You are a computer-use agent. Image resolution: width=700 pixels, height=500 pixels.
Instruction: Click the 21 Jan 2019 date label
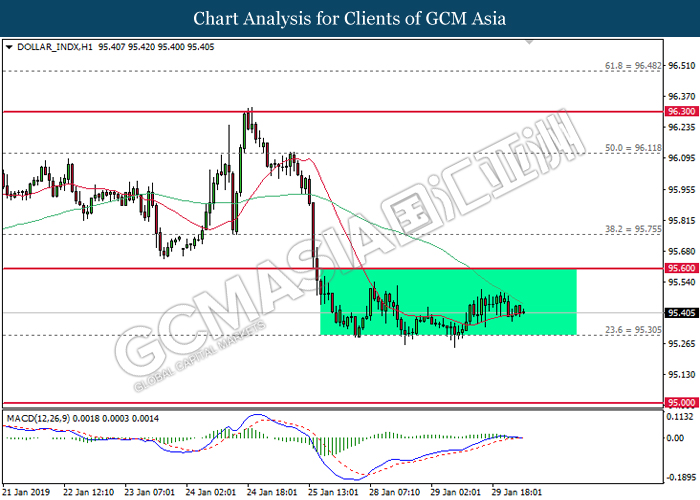coord(26,492)
